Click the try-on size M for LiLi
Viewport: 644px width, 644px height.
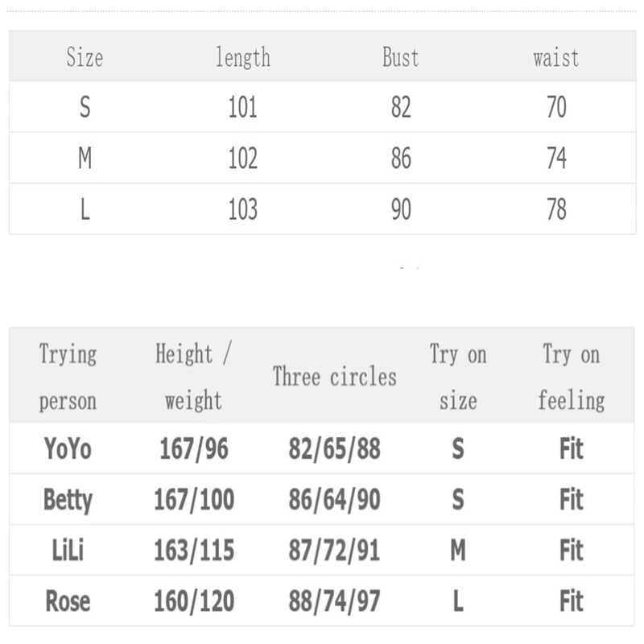tap(458, 551)
